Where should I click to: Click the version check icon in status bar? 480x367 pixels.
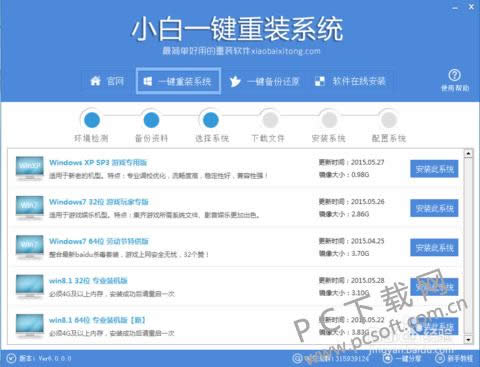pyautogui.click(x=11, y=358)
